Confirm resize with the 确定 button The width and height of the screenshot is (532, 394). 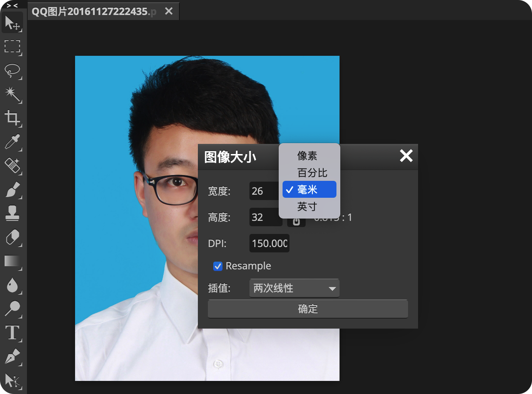[308, 309]
